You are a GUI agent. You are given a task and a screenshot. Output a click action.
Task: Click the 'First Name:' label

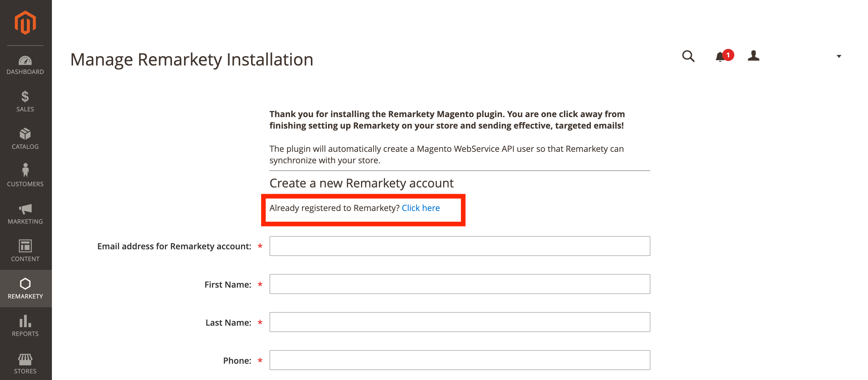228,285
